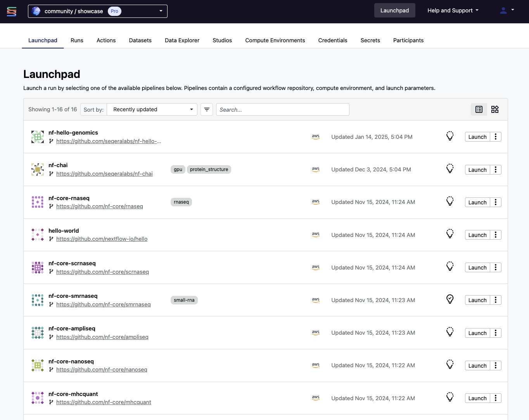Open three-dot menu for nf-core-nanoseq
The image size is (529, 420).
tap(495, 365)
